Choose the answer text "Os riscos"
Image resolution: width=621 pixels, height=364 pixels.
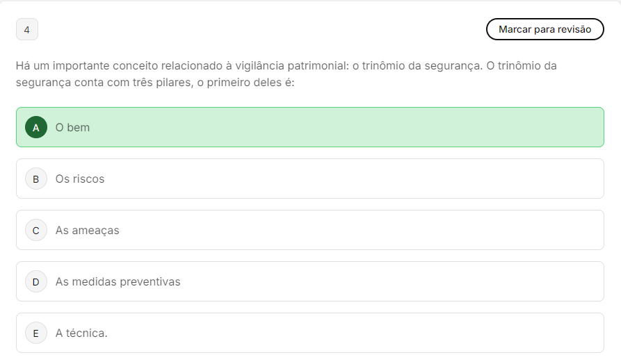[80, 179]
